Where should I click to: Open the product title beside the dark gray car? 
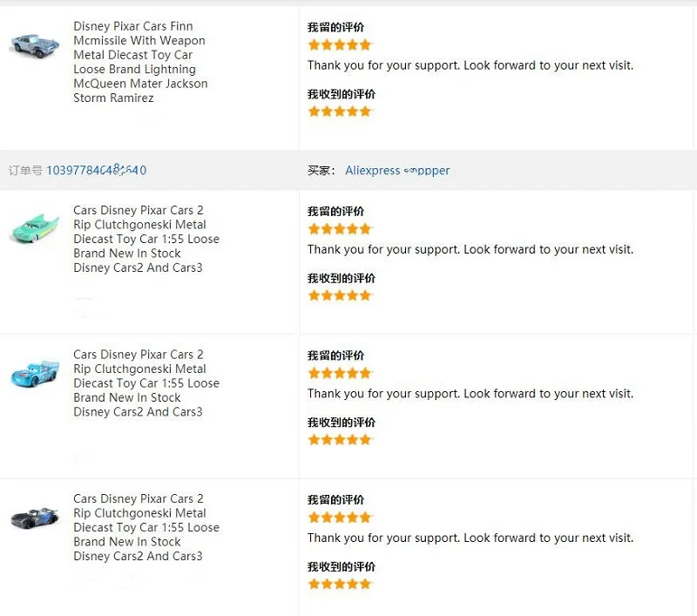pos(146,527)
